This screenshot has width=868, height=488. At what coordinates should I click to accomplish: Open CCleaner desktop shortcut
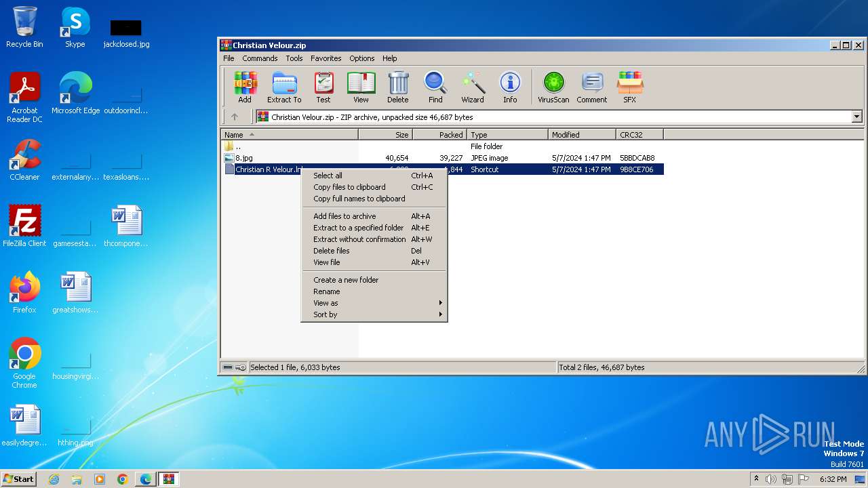tap(24, 159)
